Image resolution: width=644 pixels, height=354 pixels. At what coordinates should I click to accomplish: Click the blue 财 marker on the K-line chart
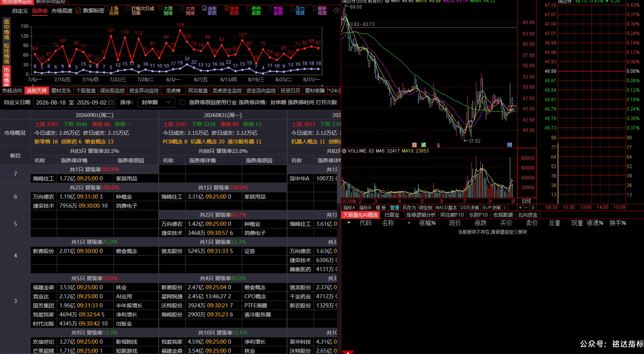pos(510,145)
